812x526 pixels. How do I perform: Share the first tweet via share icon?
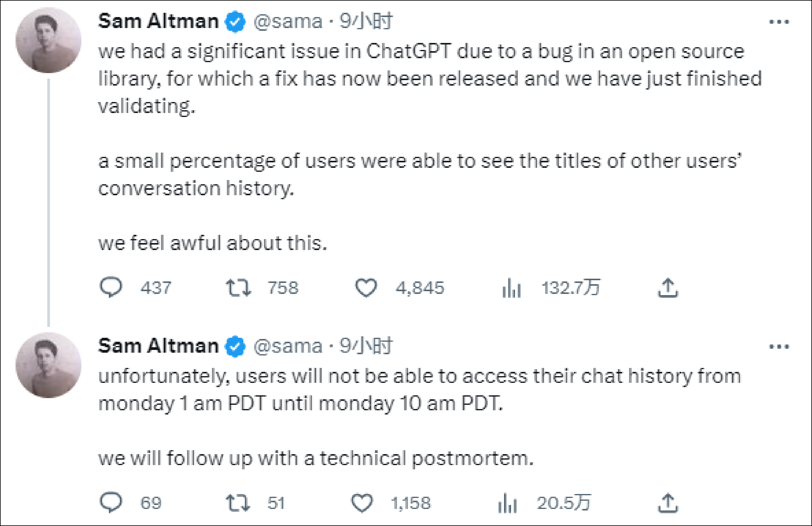668,288
